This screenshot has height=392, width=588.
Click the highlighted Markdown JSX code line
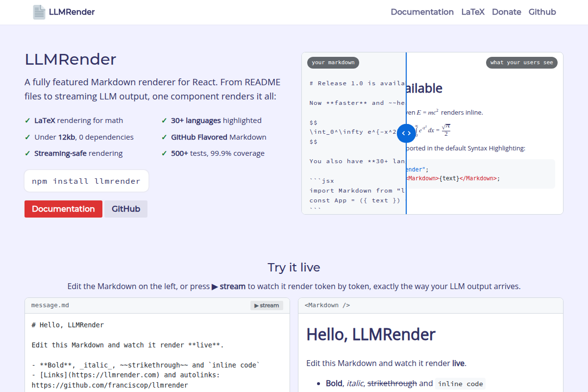tap(453, 178)
